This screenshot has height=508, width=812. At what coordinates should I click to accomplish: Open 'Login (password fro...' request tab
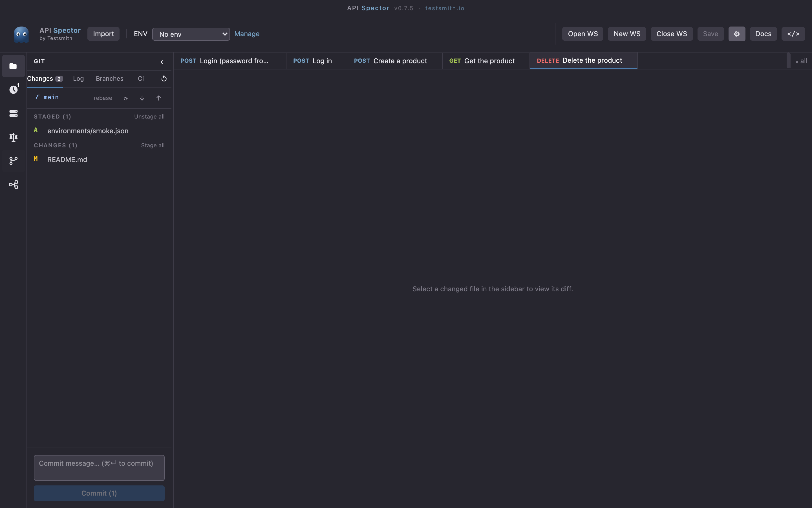tap(230, 61)
